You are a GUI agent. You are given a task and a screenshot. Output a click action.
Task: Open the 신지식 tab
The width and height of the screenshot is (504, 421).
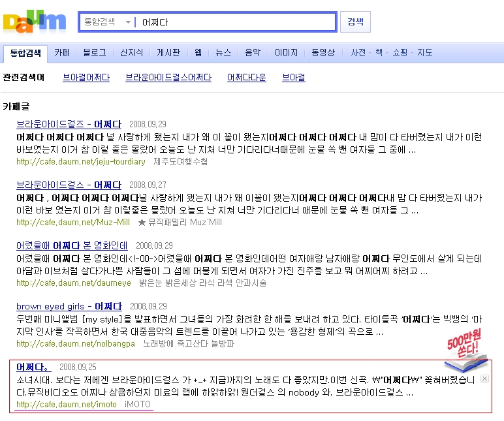point(131,52)
